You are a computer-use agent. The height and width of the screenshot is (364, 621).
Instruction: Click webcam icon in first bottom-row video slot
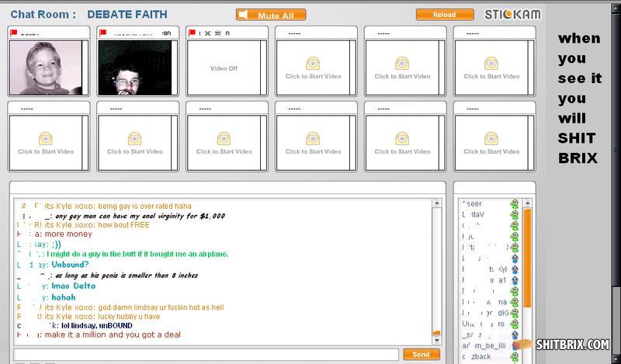click(46, 139)
